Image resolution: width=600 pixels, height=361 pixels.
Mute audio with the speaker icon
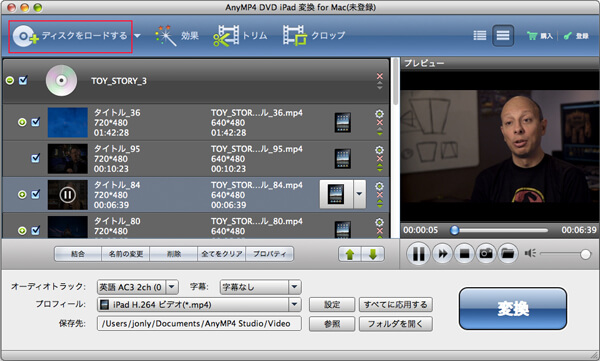(530, 253)
